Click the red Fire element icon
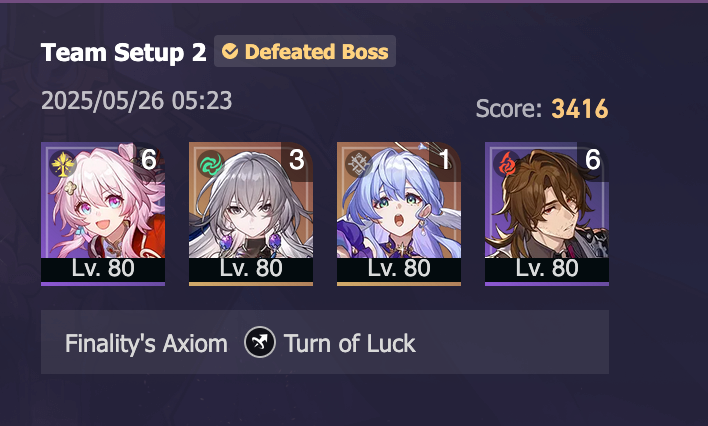708x426 pixels. coord(507,164)
